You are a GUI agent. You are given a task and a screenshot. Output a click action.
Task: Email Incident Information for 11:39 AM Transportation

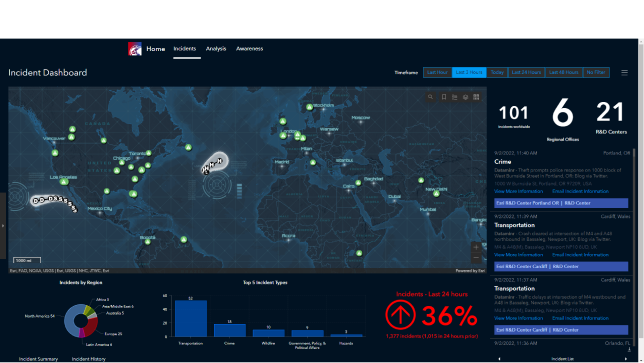(x=580, y=255)
